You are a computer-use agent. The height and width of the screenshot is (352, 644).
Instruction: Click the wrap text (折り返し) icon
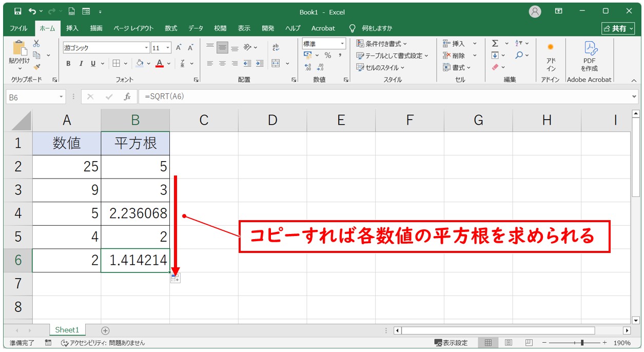tap(276, 48)
